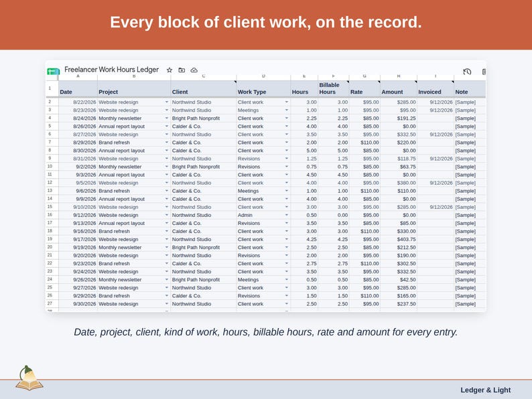Select the Work Type header cell
Viewport: 532px width, 399px height.
[x=263, y=89]
